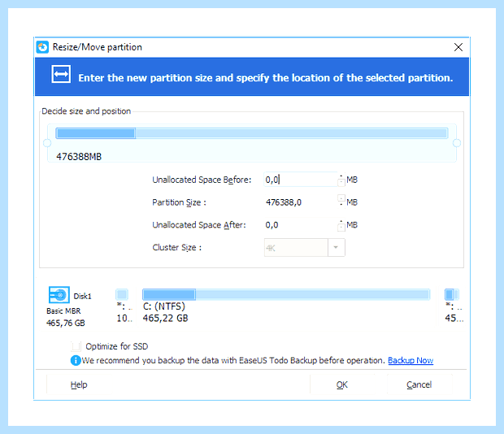Click the 465,76 GB disk capacity text

(x=66, y=323)
